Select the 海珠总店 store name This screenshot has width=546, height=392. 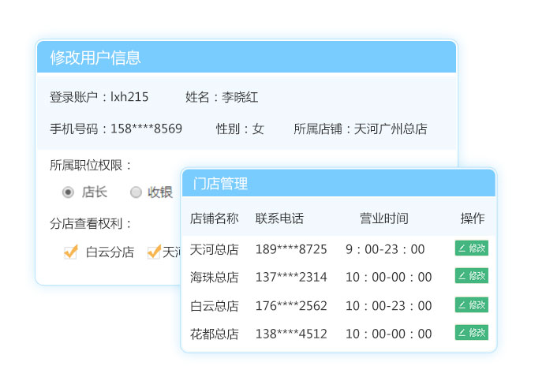pyautogui.click(x=214, y=278)
